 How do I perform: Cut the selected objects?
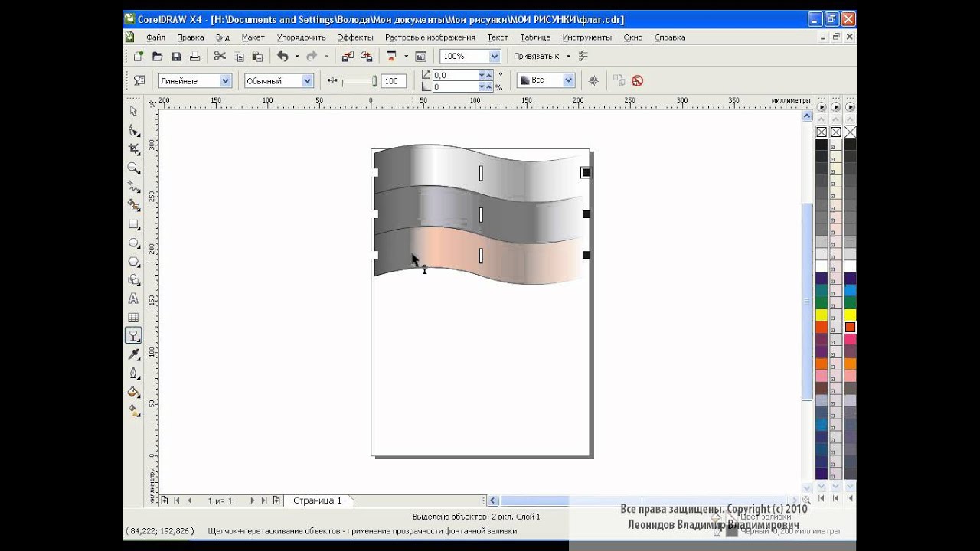pos(220,57)
